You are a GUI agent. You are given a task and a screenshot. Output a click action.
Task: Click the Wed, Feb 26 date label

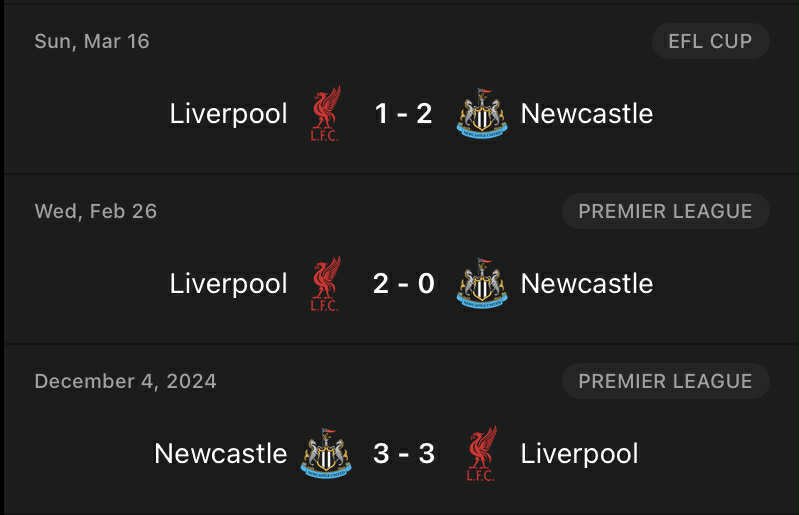(x=96, y=212)
